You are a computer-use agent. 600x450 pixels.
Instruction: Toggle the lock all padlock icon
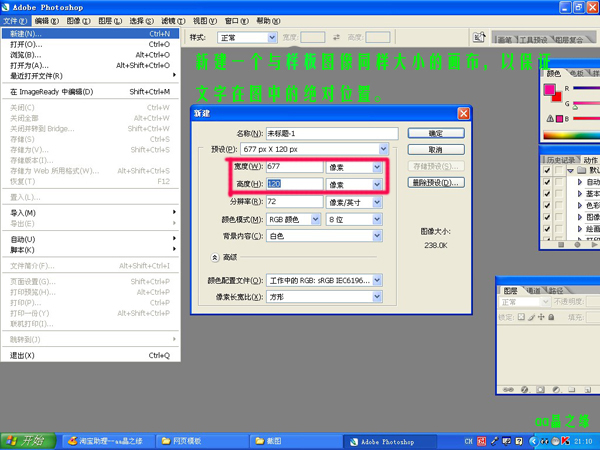pyautogui.click(x=551, y=317)
